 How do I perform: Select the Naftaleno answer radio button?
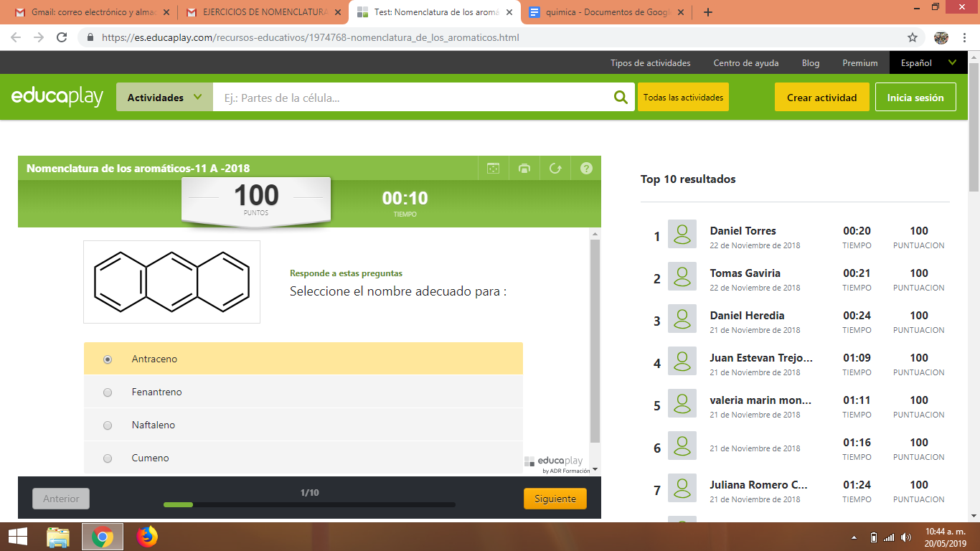click(108, 425)
